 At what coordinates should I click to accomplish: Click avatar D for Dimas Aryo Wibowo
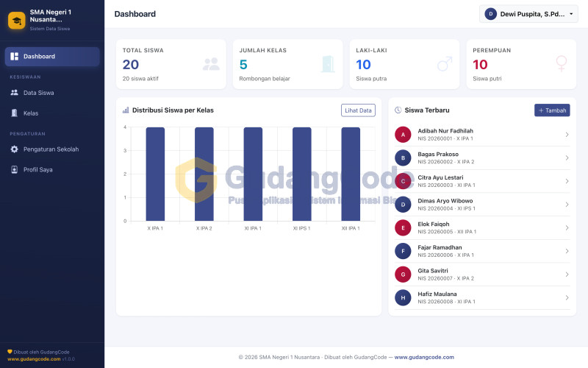403,205
